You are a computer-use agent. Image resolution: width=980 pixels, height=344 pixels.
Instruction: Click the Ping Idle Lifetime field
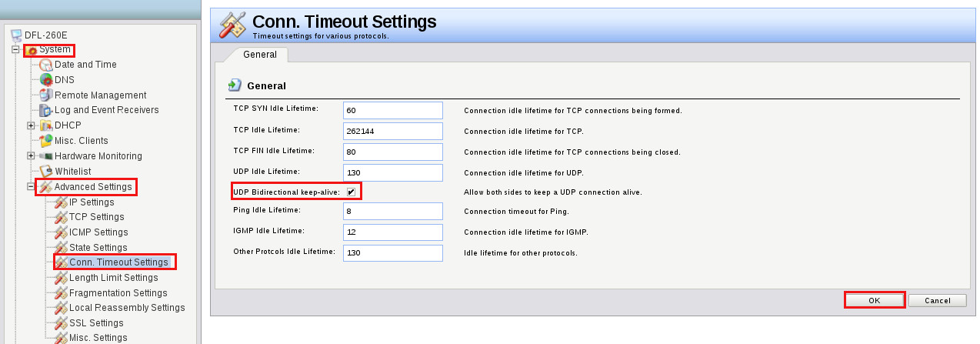[392, 211]
